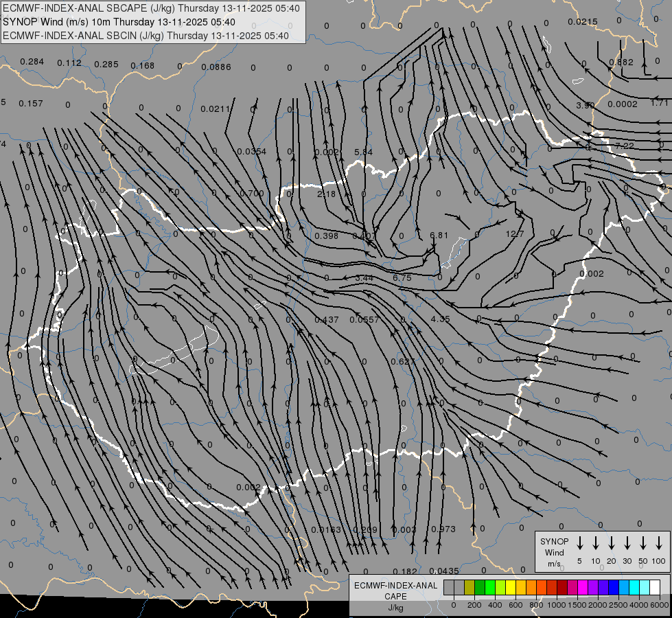This screenshot has width=672, height=618.
Task: Click the 0.398 value on the map
Action: (326, 236)
